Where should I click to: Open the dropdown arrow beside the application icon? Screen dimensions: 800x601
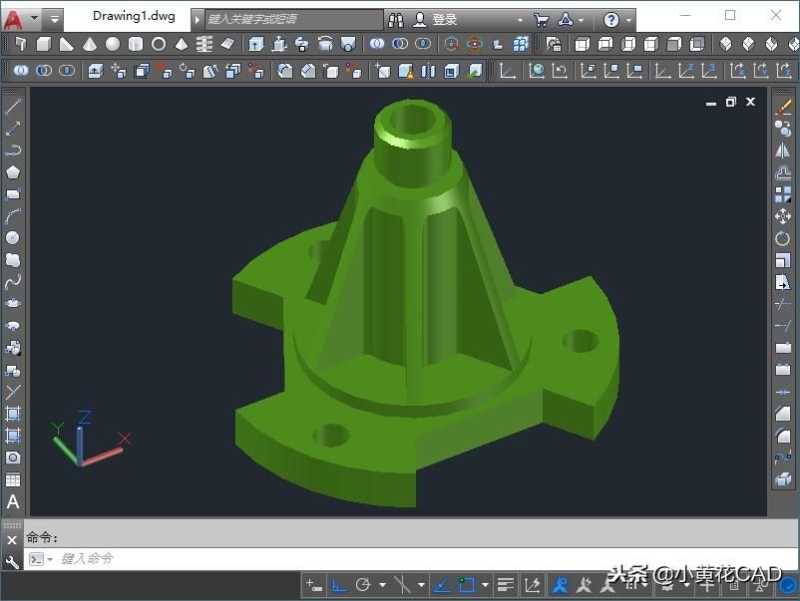(x=33, y=16)
